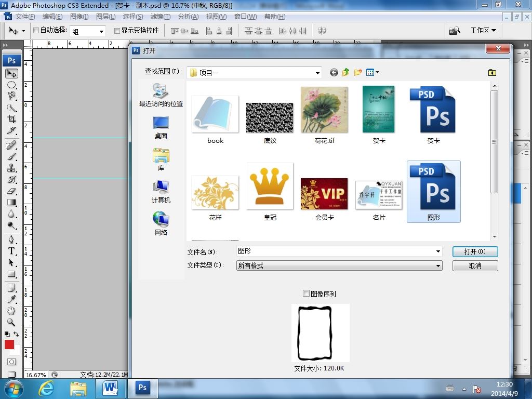532x399 pixels.
Task: Open the 图层 menu
Action: point(105,17)
